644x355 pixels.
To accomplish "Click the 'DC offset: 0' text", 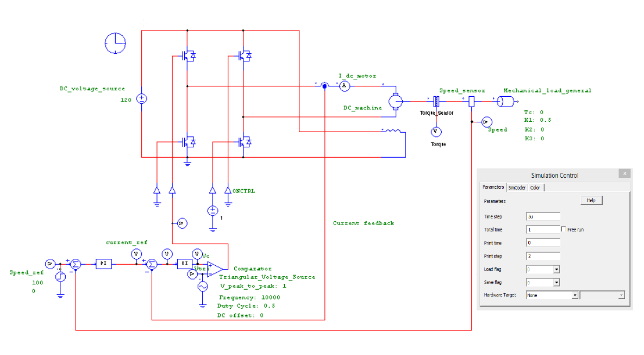I will [240, 315].
